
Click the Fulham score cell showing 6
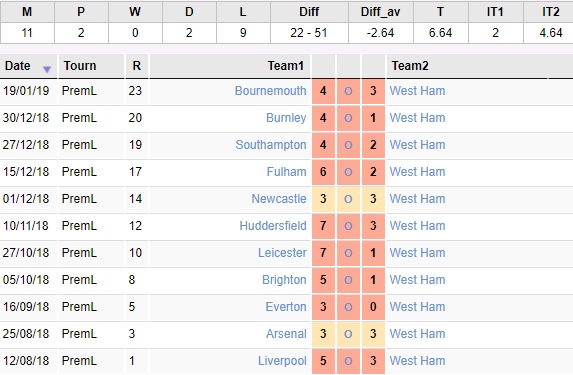pyautogui.click(x=323, y=172)
